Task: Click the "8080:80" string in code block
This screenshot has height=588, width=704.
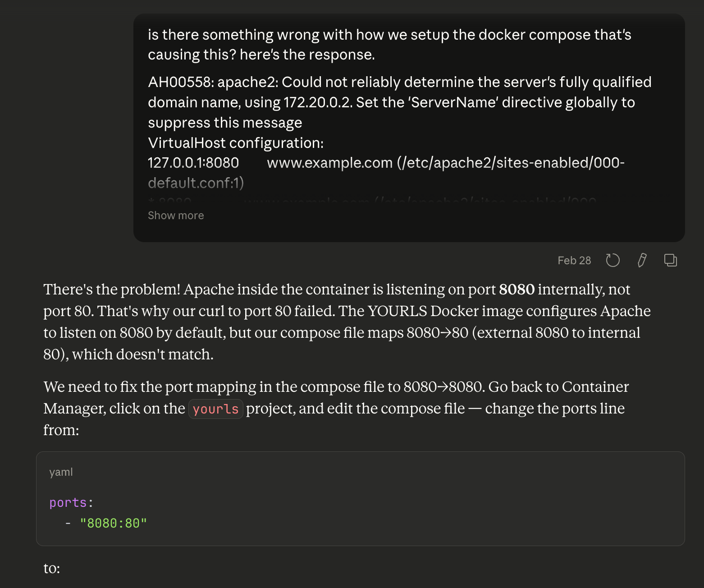Action: pyautogui.click(x=113, y=523)
